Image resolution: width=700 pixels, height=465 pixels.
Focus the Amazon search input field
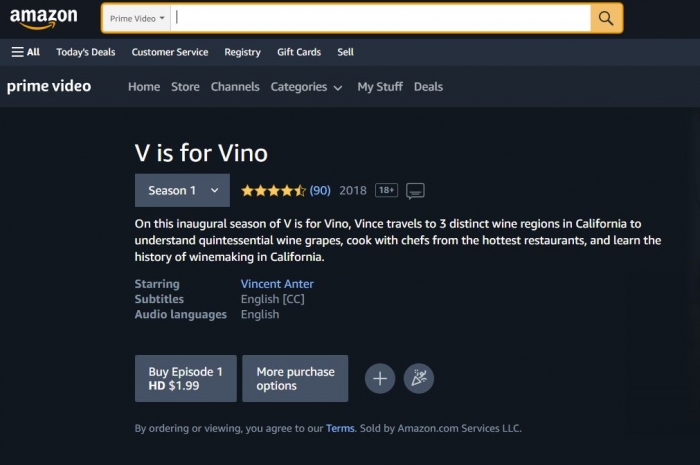pyautogui.click(x=380, y=18)
